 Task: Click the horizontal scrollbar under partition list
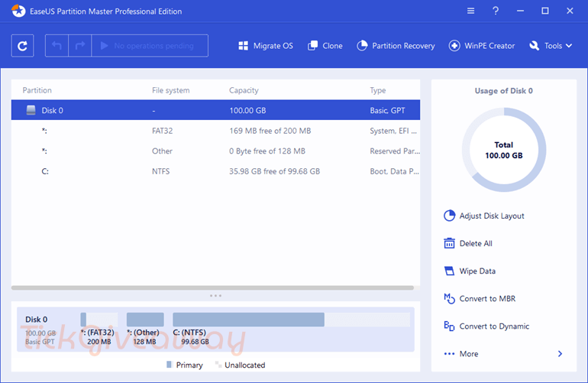tap(212, 288)
